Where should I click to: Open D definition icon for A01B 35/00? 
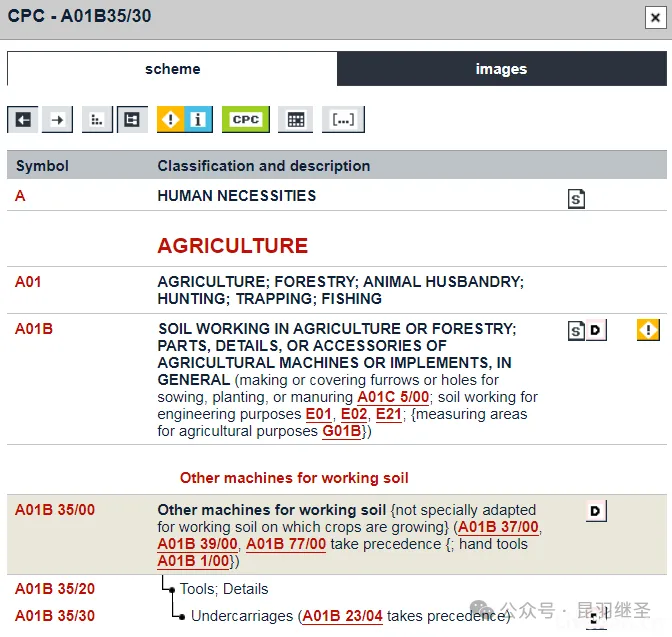click(596, 511)
